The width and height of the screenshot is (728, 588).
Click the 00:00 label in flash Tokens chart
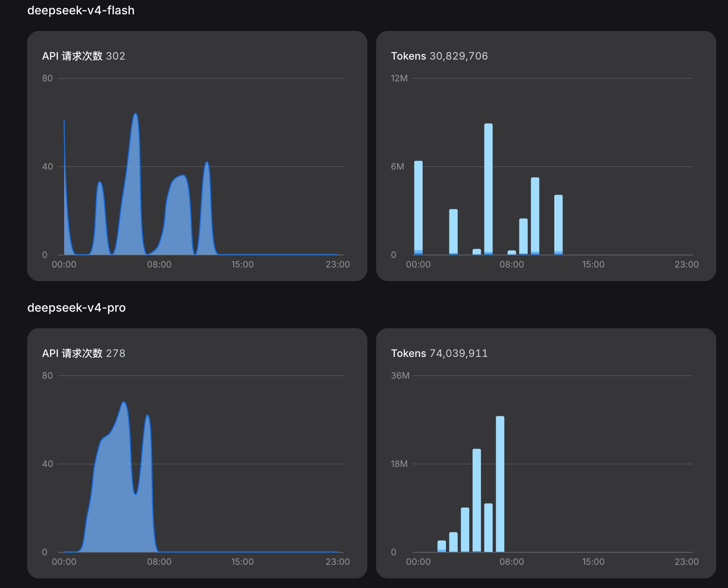point(418,265)
